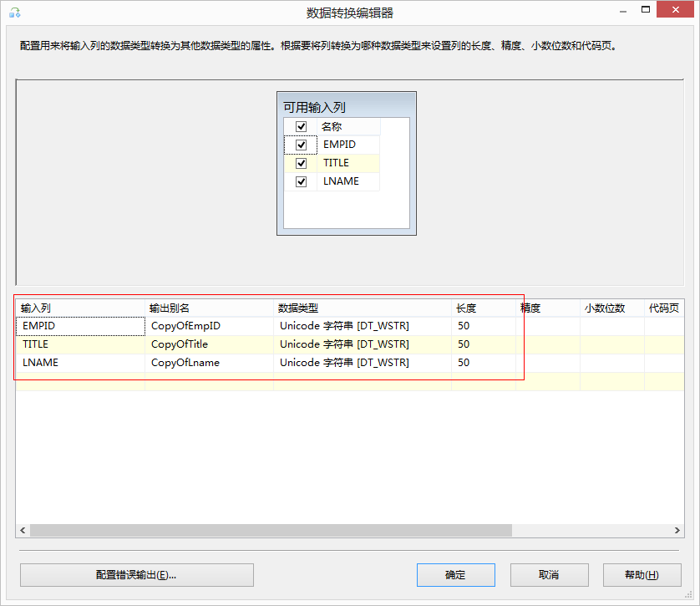700x606 pixels.
Task: Confirm with the 确定 button
Action: pyautogui.click(x=456, y=575)
